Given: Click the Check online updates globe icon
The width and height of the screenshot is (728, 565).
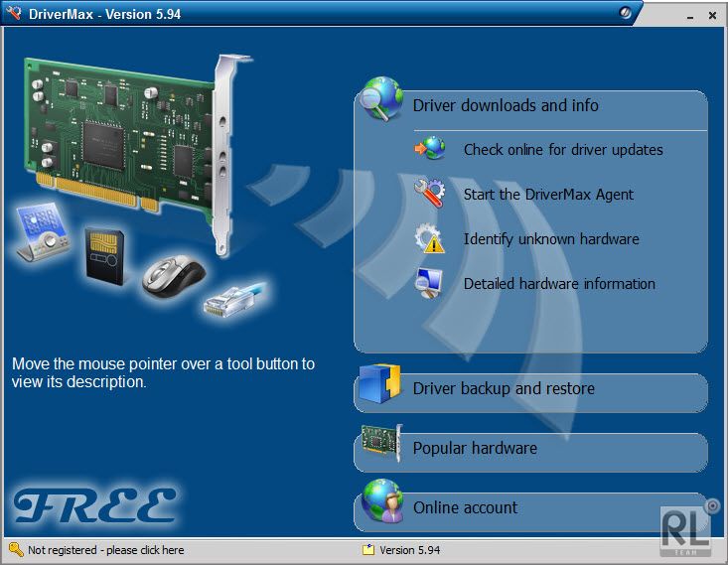Looking at the screenshot, I should click(x=430, y=149).
